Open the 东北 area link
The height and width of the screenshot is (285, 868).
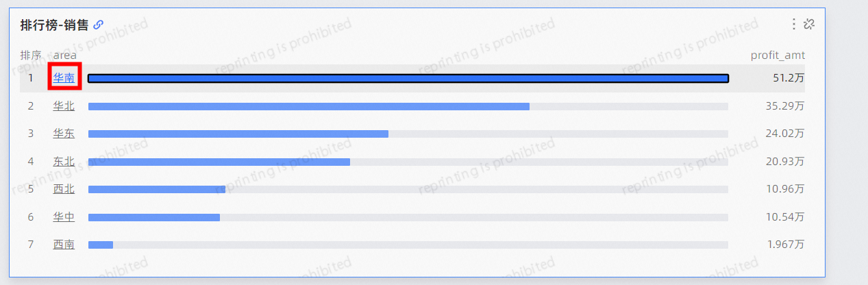[64, 162]
